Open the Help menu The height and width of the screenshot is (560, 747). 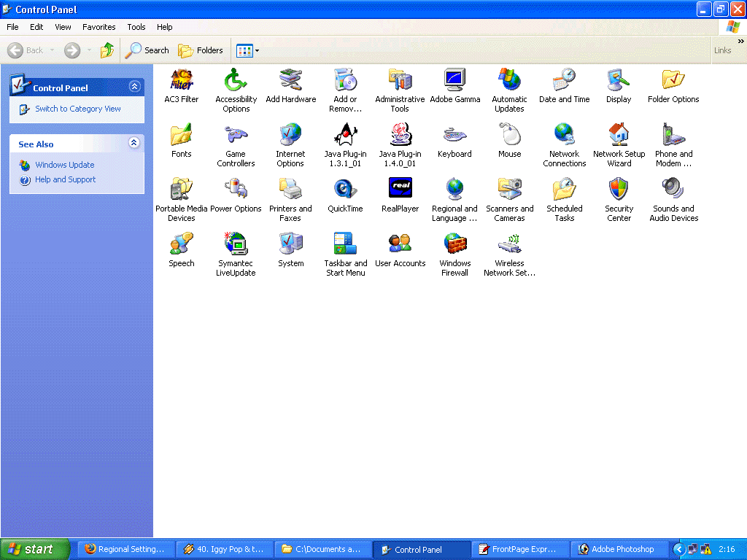tap(165, 27)
